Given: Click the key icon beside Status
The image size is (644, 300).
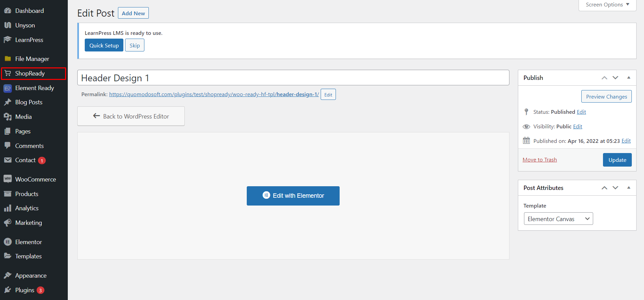Looking at the screenshot, I should 526,112.
